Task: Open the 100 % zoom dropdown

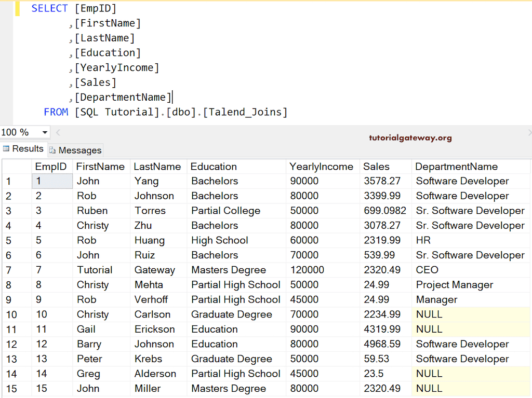Action: (x=45, y=132)
